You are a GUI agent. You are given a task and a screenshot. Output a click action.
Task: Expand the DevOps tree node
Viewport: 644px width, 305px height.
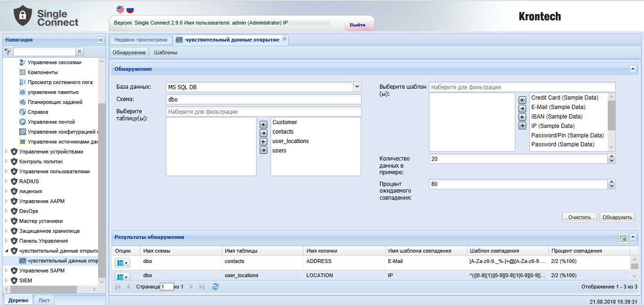7,211
